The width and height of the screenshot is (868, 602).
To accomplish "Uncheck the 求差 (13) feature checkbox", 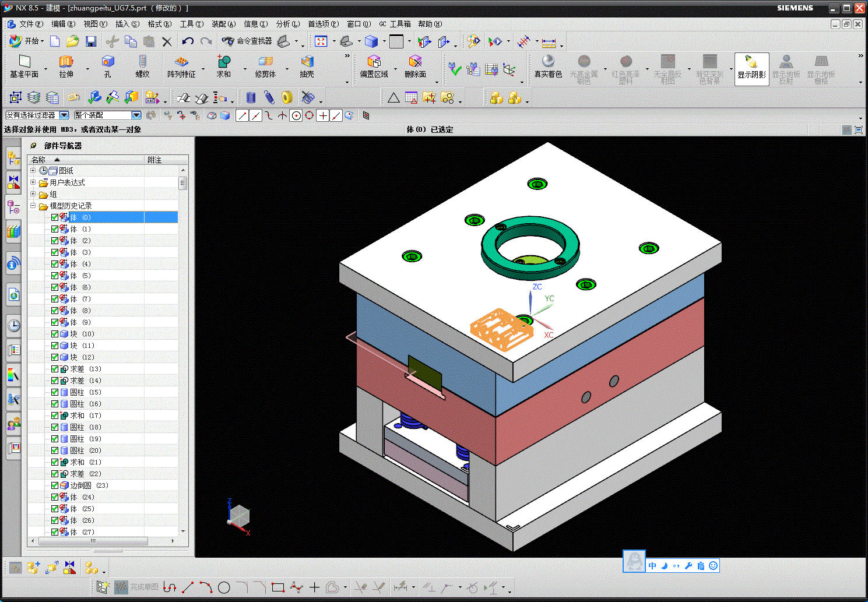I will pyautogui.click(x=55, y=369).
